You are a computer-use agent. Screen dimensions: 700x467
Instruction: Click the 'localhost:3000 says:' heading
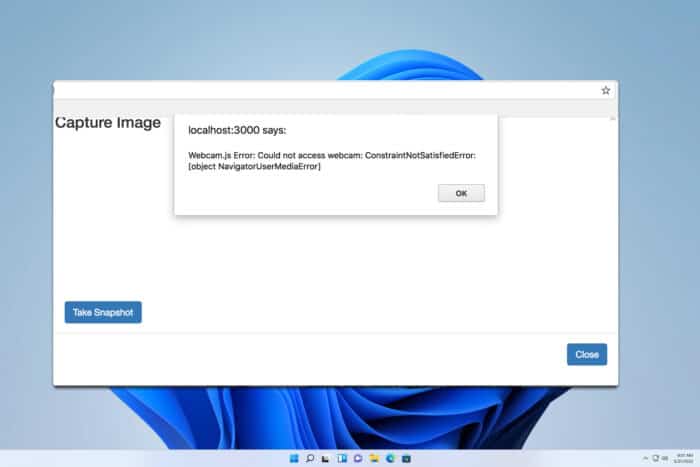(x=237, y=130)
